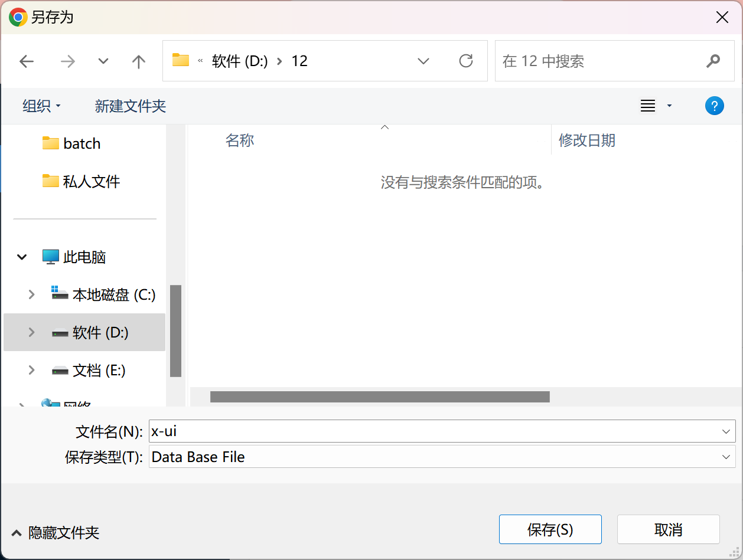Click the folder icon in address bar
Image resolution: width=743 pixels, height=560 pixels.
click(x=181, y=60)
